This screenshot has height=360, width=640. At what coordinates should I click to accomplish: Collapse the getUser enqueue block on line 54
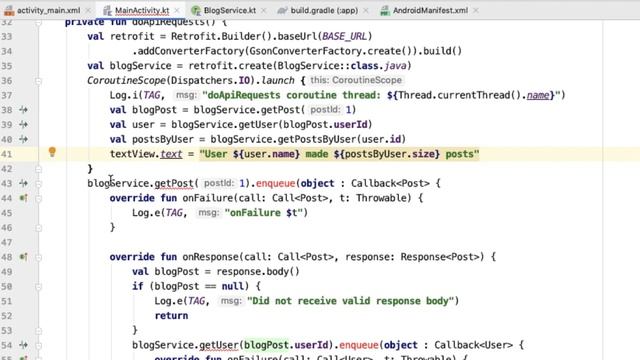38,345
